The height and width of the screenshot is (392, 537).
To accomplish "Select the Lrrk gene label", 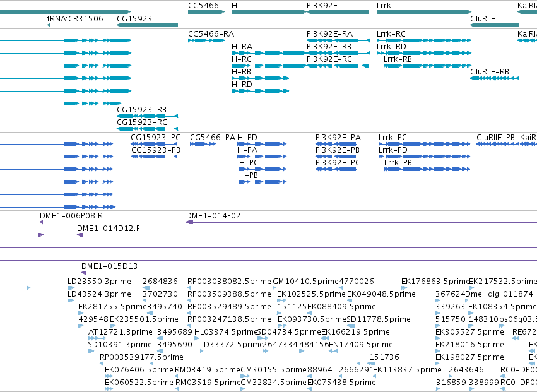I will (384, 6).
